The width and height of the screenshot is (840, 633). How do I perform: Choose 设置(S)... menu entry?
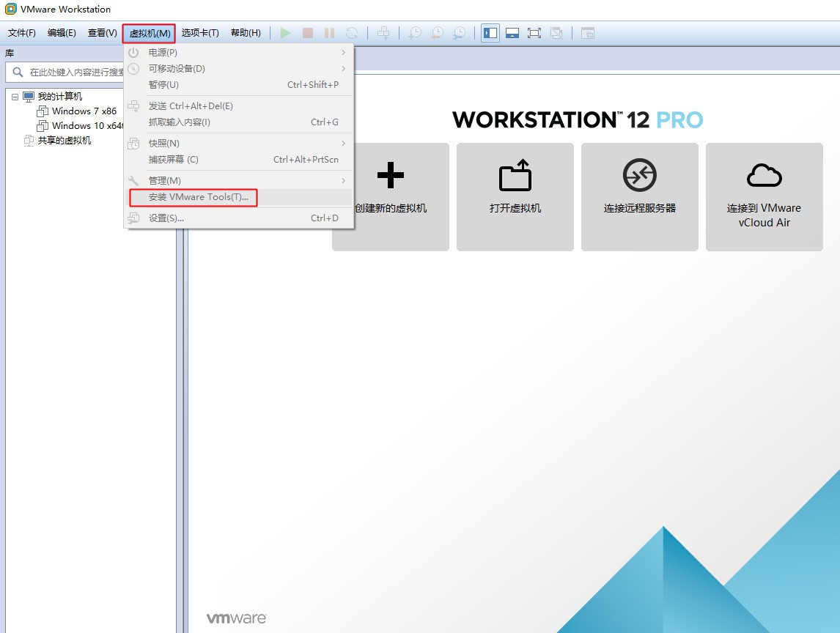coord(238,218)
